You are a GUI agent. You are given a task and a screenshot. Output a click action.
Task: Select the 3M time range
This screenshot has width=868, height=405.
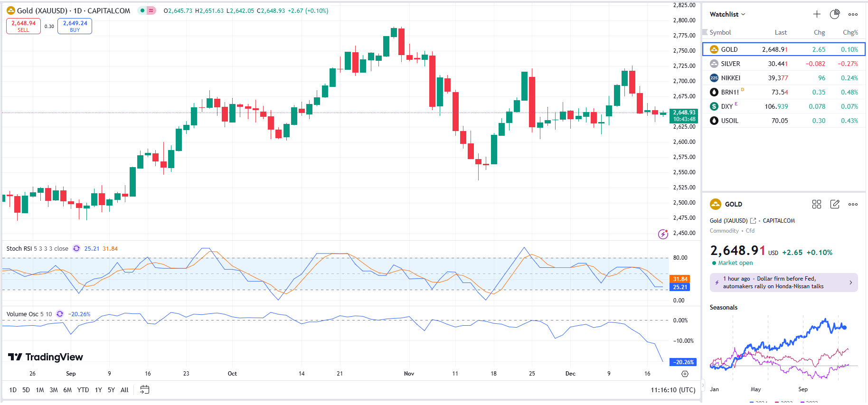pyautogui.click(x=54, y=390)
